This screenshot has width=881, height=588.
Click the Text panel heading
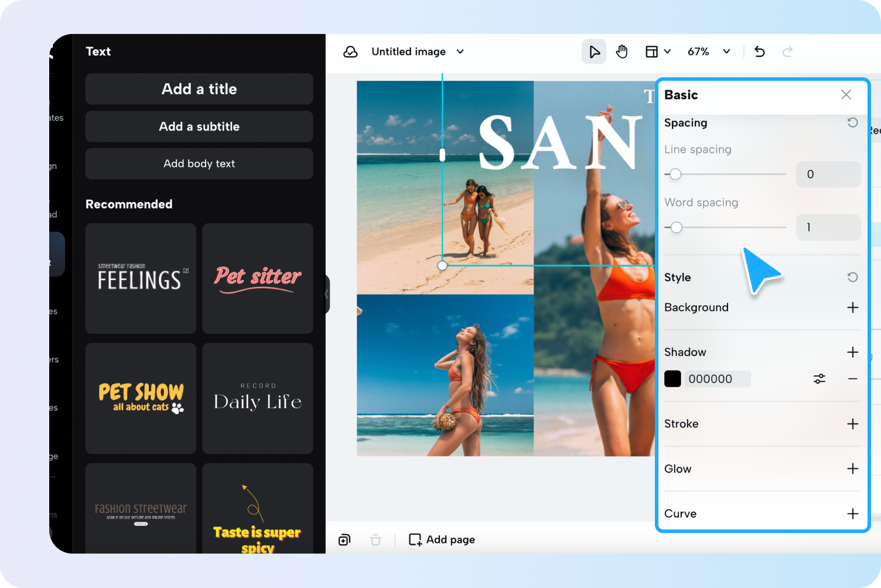click(98, 52)
